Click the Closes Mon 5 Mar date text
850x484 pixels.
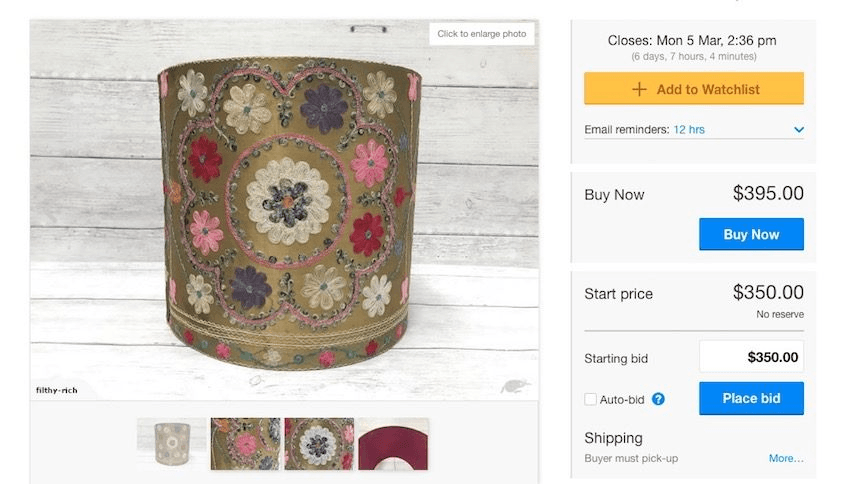(692, 41)
